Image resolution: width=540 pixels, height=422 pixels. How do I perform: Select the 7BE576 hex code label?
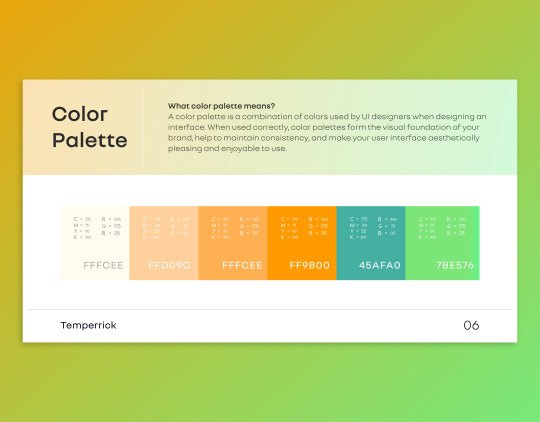coord(455,265)
